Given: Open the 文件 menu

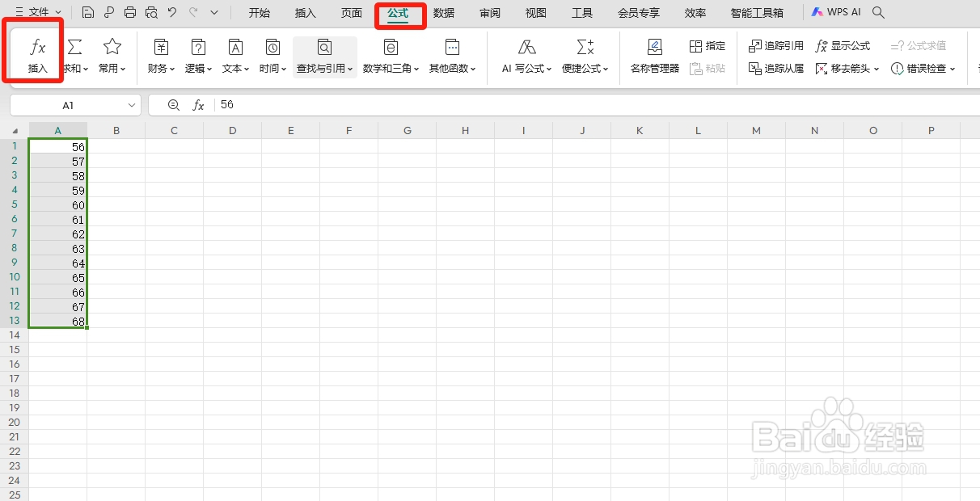Looking at the screenshot, I should [36, 12].
